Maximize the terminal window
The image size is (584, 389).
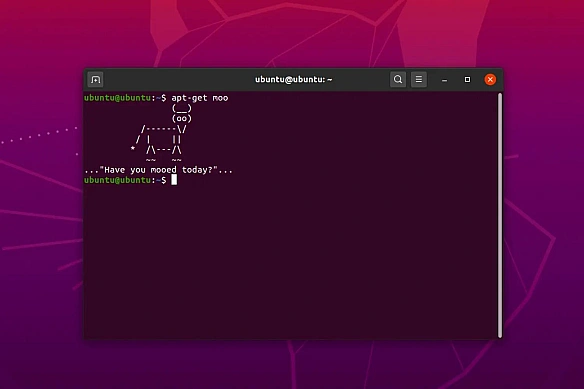[x=467, y=79]
